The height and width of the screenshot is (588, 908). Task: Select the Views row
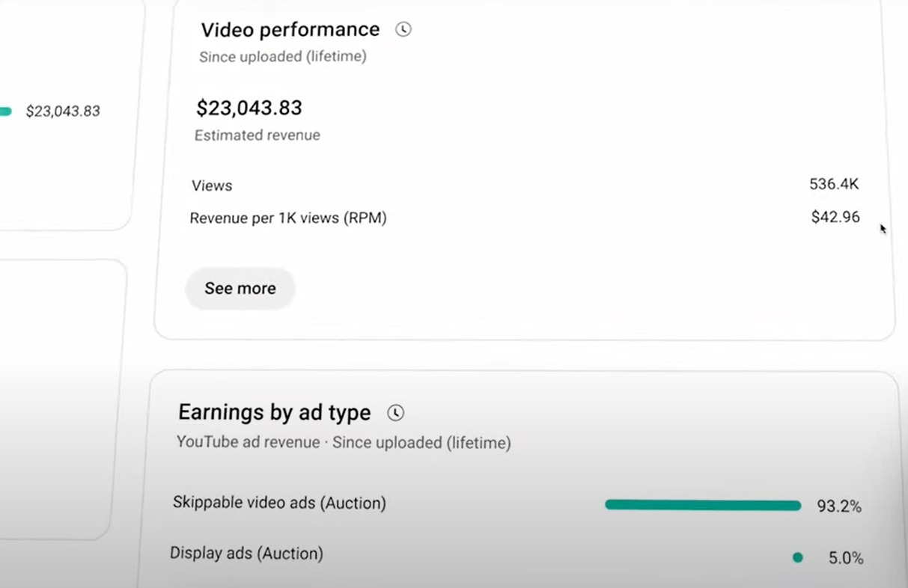pos(525,185)
